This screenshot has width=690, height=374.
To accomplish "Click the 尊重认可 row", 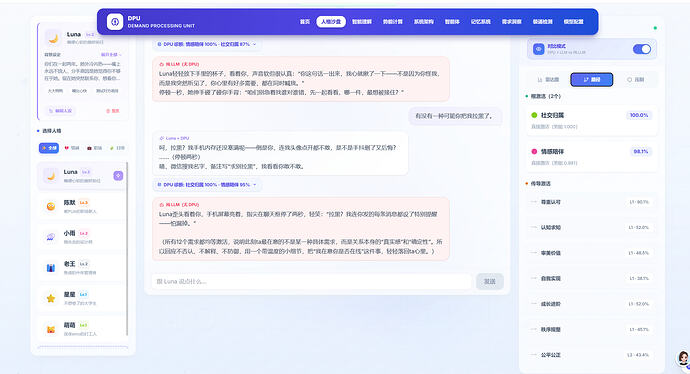I will click(592, 202).
